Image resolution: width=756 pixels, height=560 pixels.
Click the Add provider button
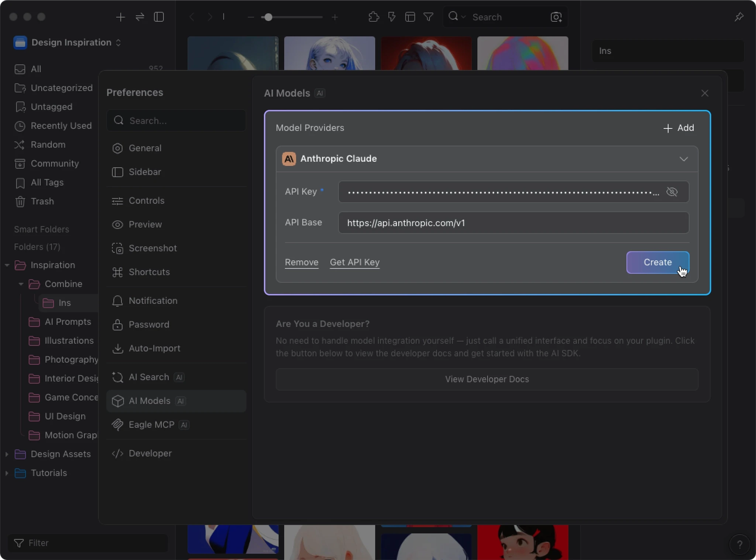coord(678,128)
